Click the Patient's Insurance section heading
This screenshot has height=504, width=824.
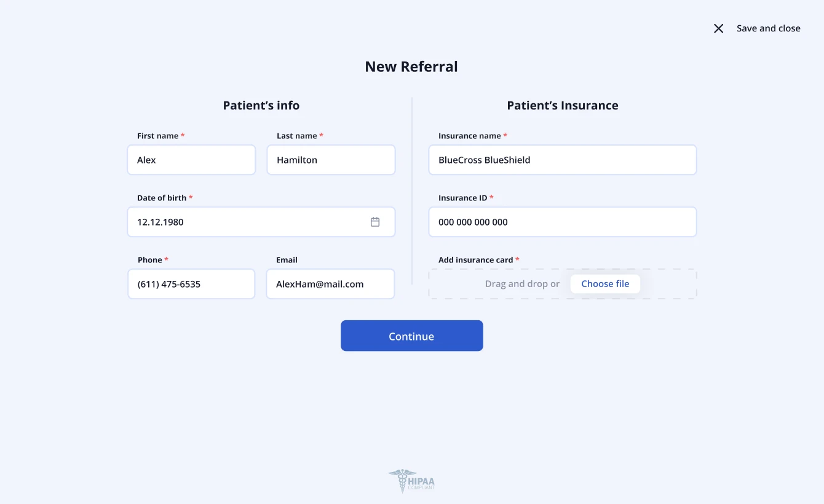pos(562,105)
